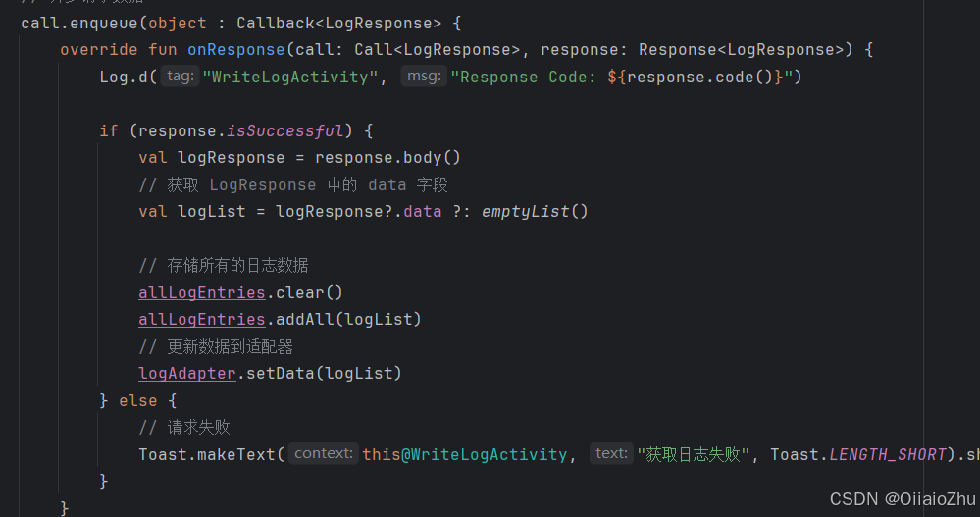The width and height of the screenshot is (980, 517).
Task: Click the "Call<LogResponse>" parameter type
Action: [438, 49]
